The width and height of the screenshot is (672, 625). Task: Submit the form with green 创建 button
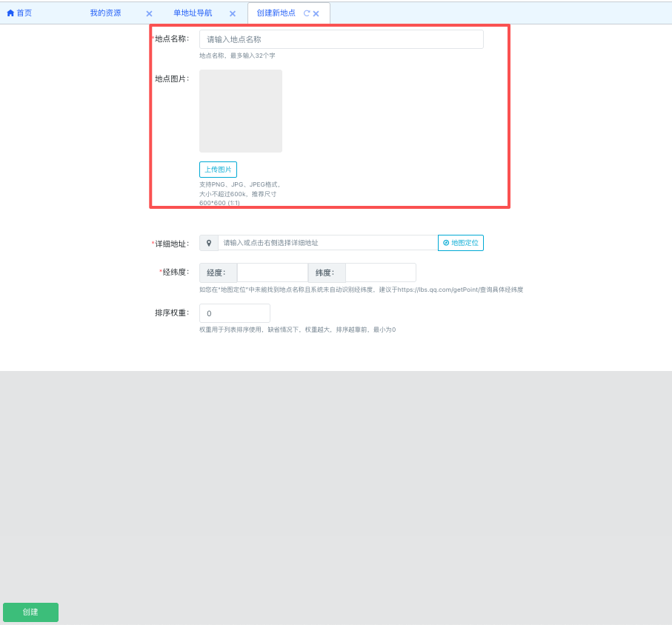pos(30,612)
